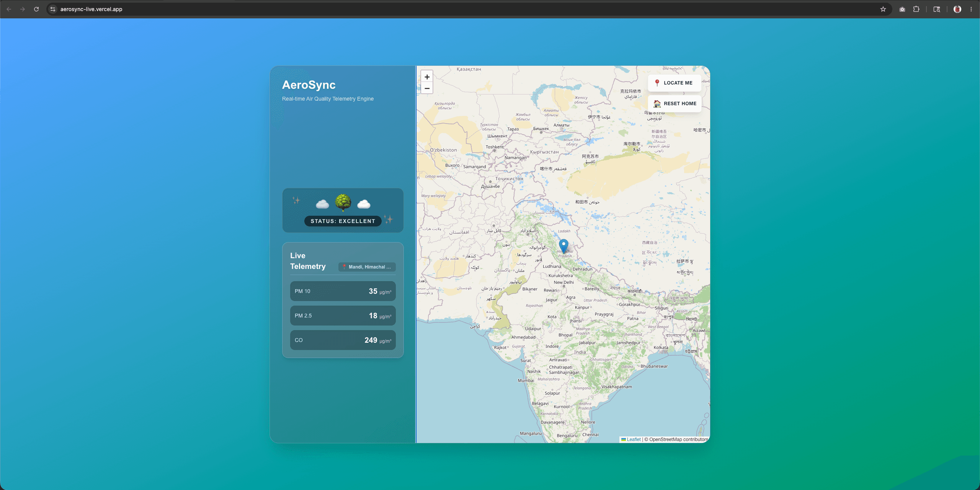Click Samarqand label on map

pyautogui.click(x=474, y=167)
